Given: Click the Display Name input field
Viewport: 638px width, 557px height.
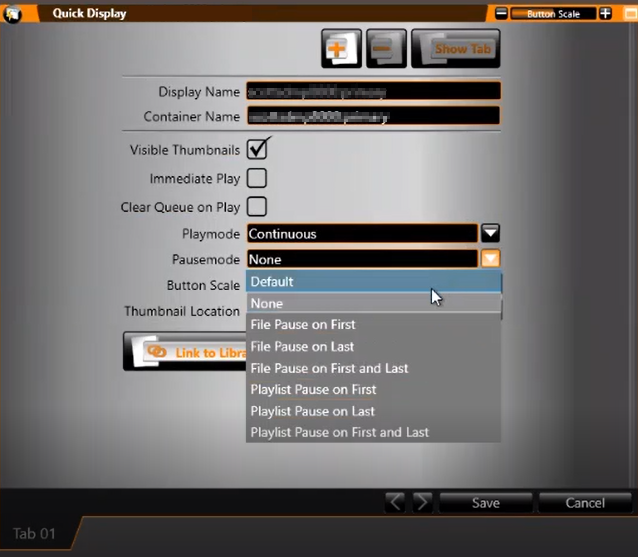Looking at the screenshot, I should tap(374, 91).
